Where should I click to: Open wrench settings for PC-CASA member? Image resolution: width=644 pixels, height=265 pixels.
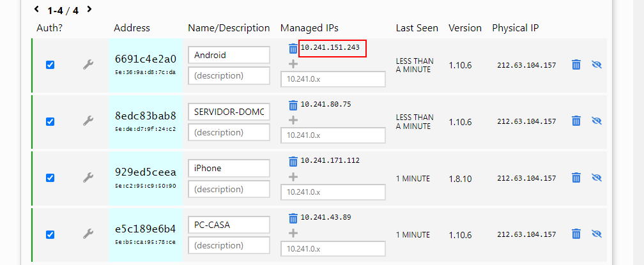point(88,234)
